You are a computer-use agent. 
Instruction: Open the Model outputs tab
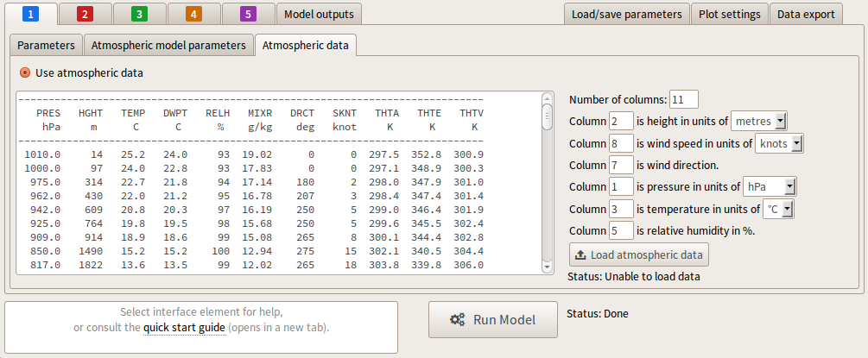click(319, 14)
